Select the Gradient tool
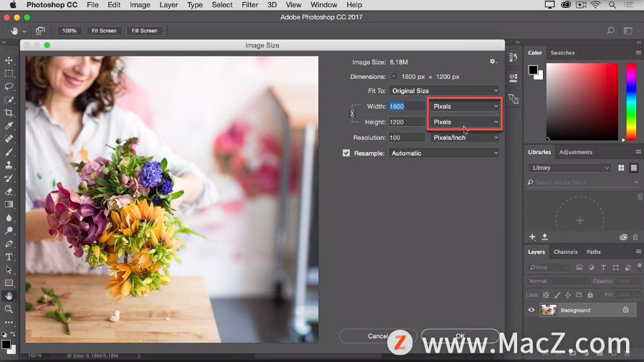The height and width of the screenshot is (362, 644). click(x=9, y=204)
